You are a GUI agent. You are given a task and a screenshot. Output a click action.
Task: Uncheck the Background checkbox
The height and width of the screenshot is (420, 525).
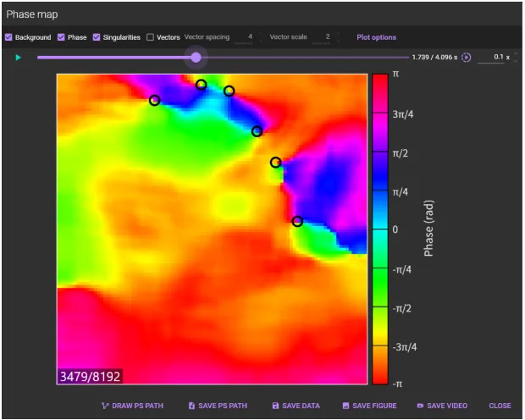(x=8, y=37)
